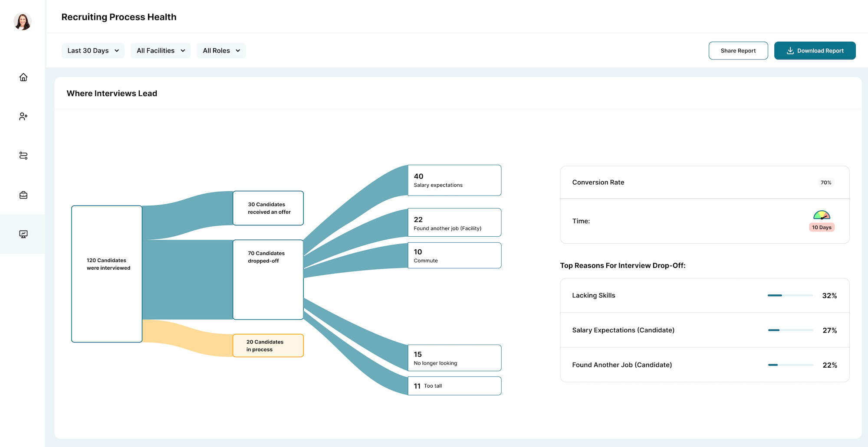Screen dimensions: 868x447
Task: Open the All Roles filter dropdown
Action: pos(221,51)
